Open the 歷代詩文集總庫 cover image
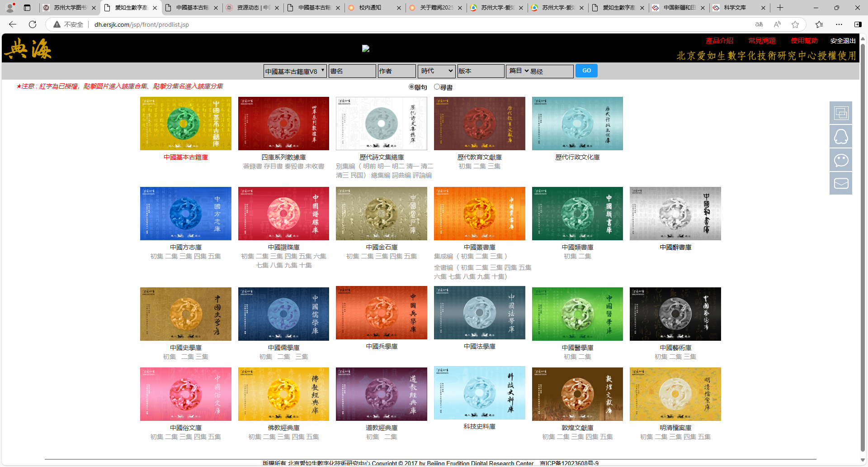The image size is (868, 467). [x=382, y=124]
